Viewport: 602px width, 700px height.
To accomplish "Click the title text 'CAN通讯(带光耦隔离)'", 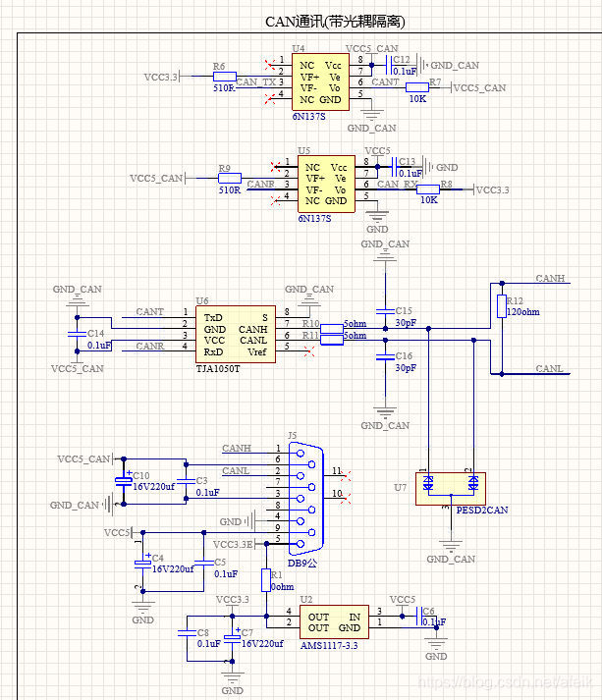I will point(335,22).
